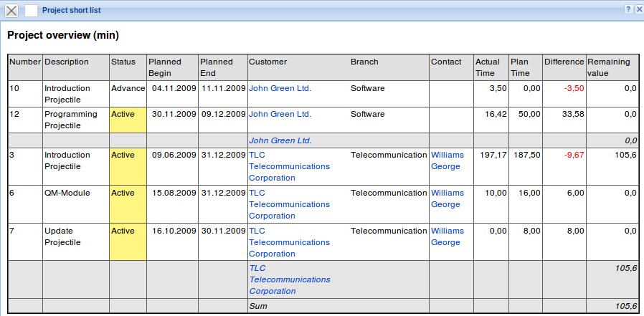This screenshot has height=316, width=644.
Task: Click the italic TLC Telecommunications Corporation subtotal link
Action: (289, 279)
